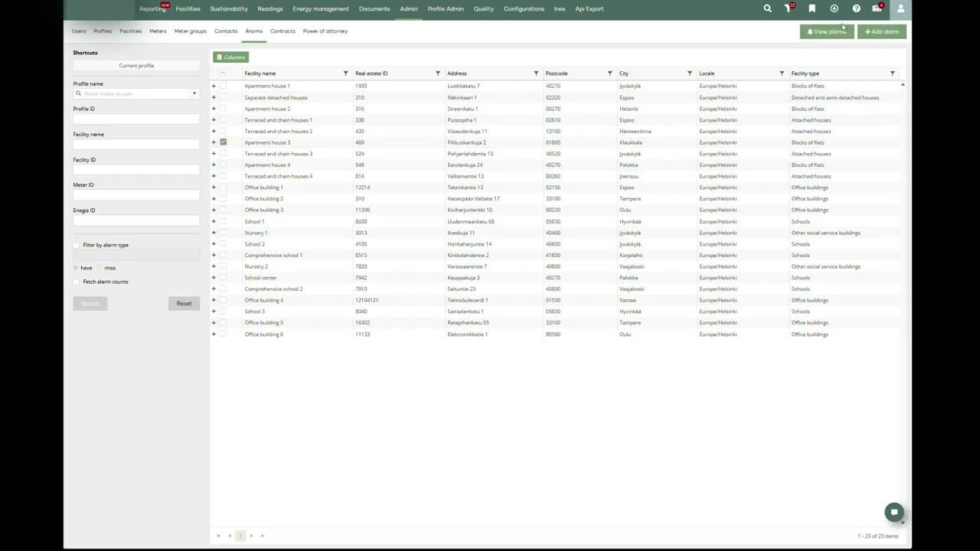The image size is (980, 551).
Task: Select the Apartment house 1 row checkbox
Action: pyautogui.click(x=224, y=86)
